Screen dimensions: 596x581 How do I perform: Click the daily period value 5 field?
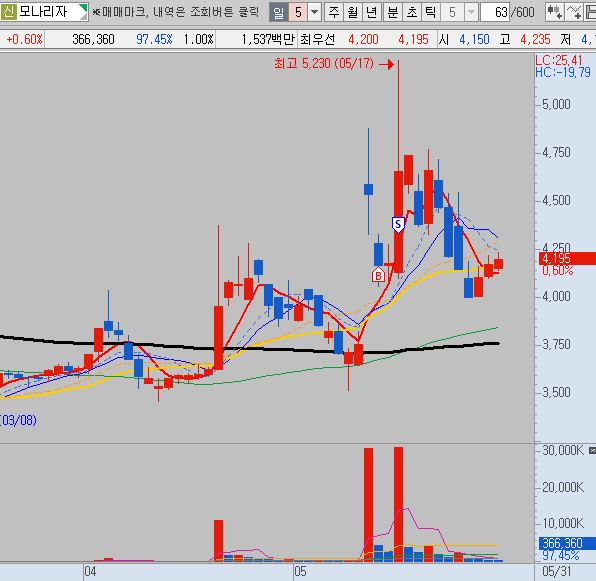[298, 13]
